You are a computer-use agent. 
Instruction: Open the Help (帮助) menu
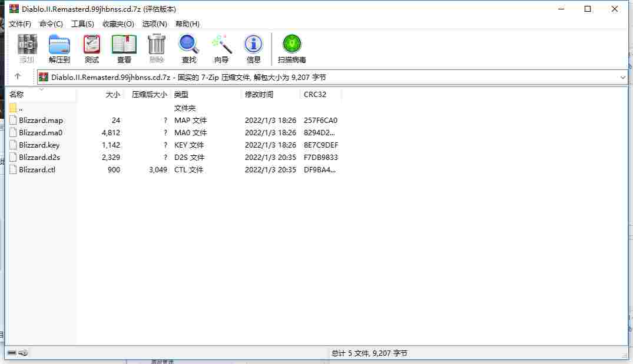click(x=187, y=24)
